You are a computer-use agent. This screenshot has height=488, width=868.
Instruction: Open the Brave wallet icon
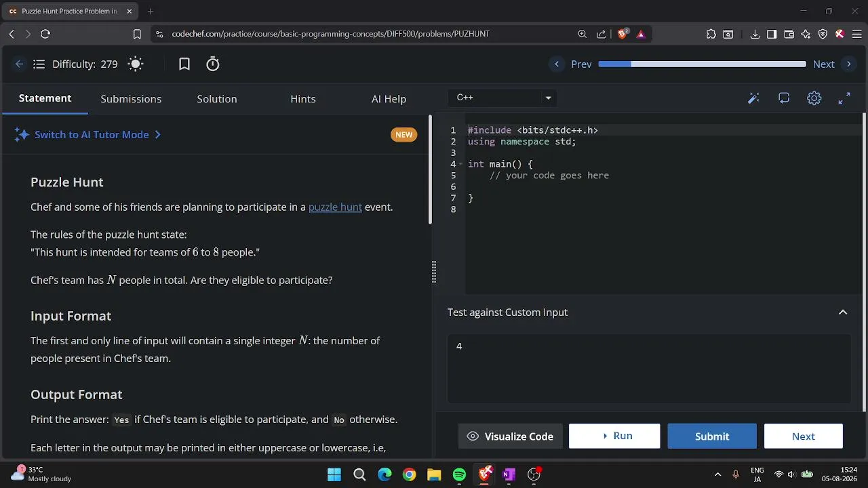(789, 34)
